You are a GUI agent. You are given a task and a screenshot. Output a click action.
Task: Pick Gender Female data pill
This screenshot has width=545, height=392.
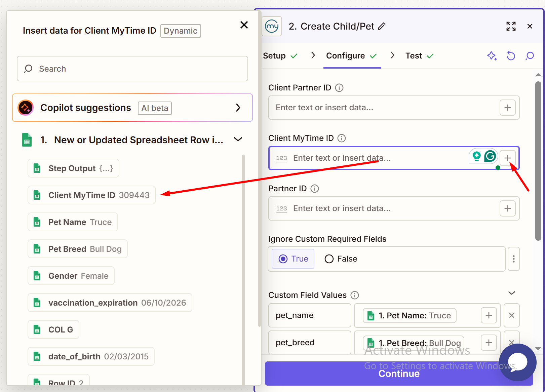pos(71,276)
